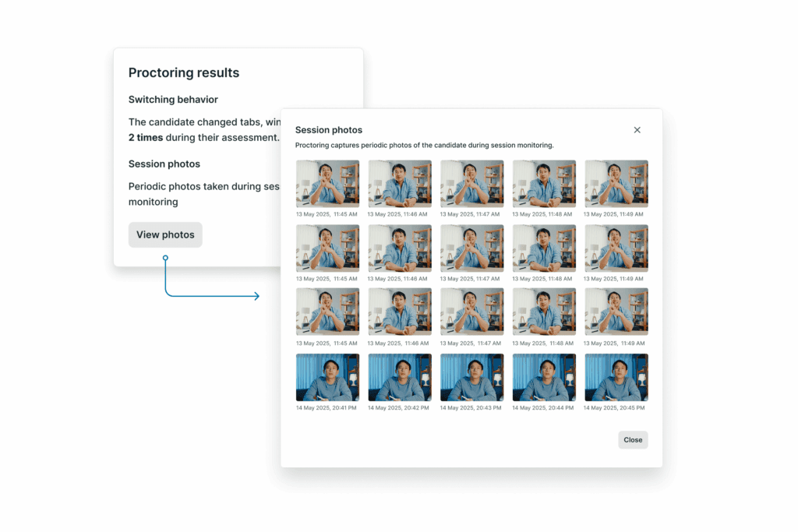Open photo from 14 May 2025, 20:43 PM
Image resolution: width=798 pixels, height=532 pixels.
[472, 377]
